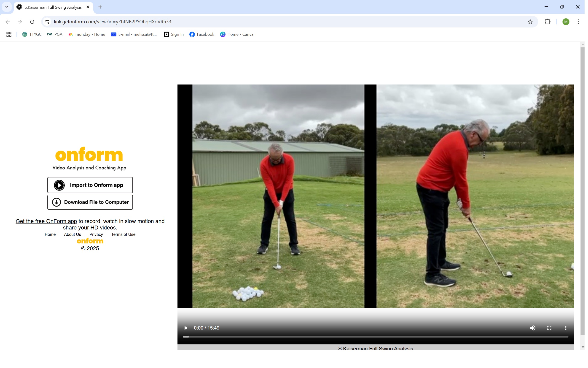
Task: Play the swing analysis video
Action: pos(186,328)
